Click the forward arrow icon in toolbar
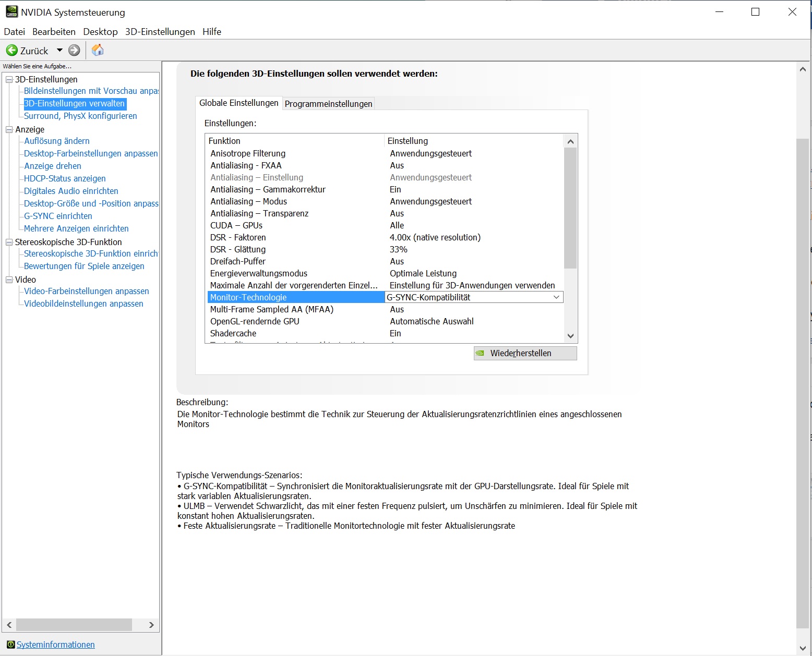 [x=75, y=51]
